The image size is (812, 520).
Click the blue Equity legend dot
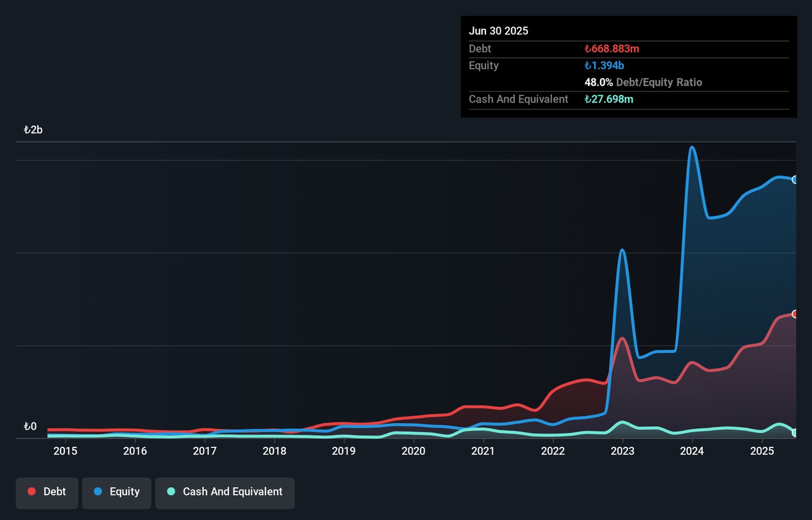98,492
